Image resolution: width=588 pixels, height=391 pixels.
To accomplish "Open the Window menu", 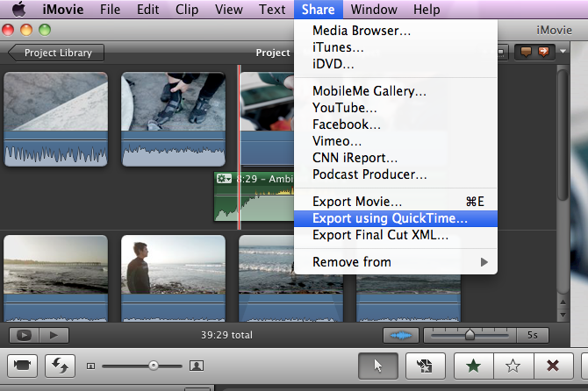I will (x=374, y=10).
